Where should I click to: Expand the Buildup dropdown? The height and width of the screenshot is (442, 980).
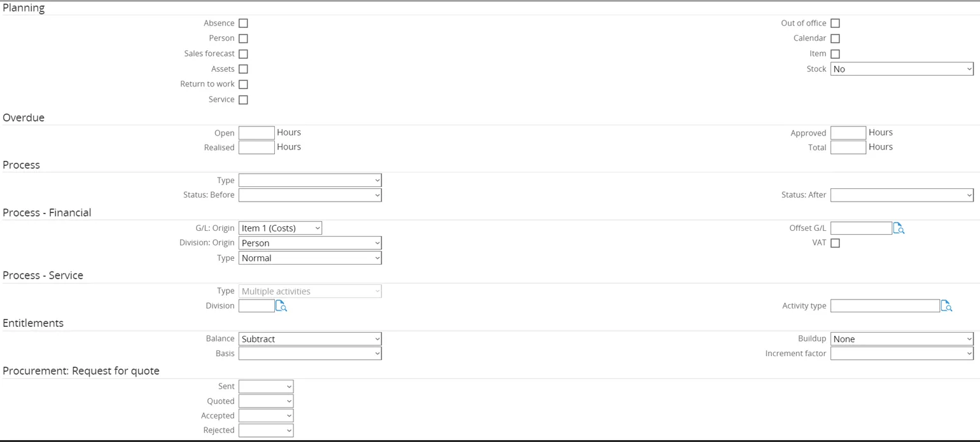click(902, 339)
